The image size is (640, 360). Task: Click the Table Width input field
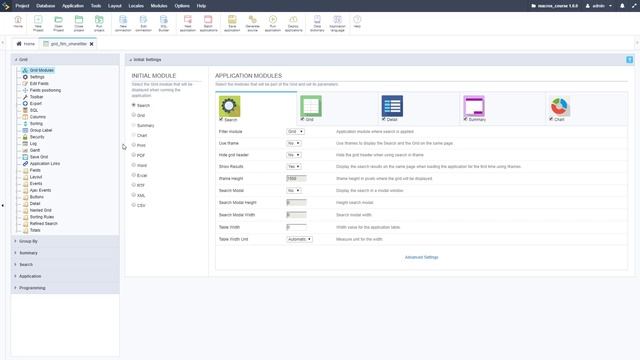[296, 227]
